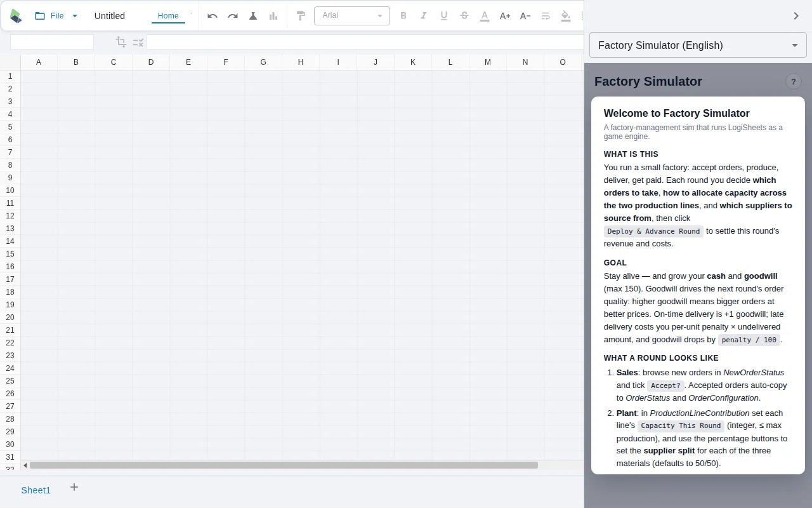Click the Welcome to Factory Simulator heading
The width and height of the screenshot is (812, 508).
coord(676,113)
